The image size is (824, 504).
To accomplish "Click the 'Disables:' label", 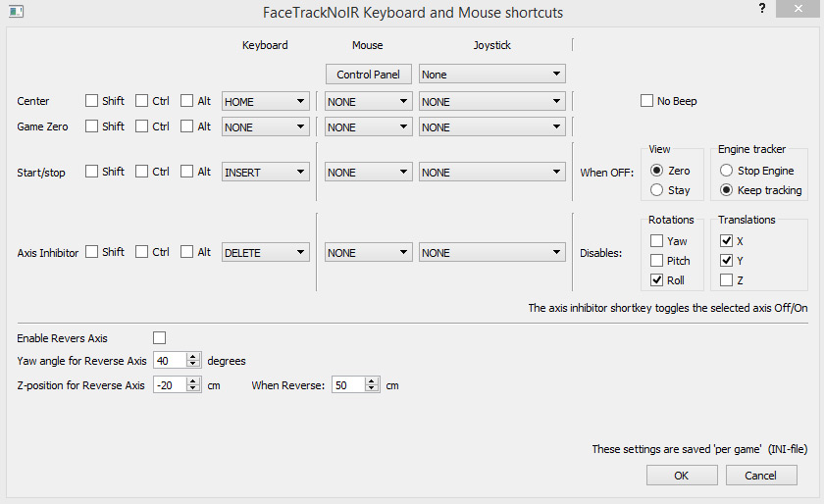I will [x=600, y=253].
